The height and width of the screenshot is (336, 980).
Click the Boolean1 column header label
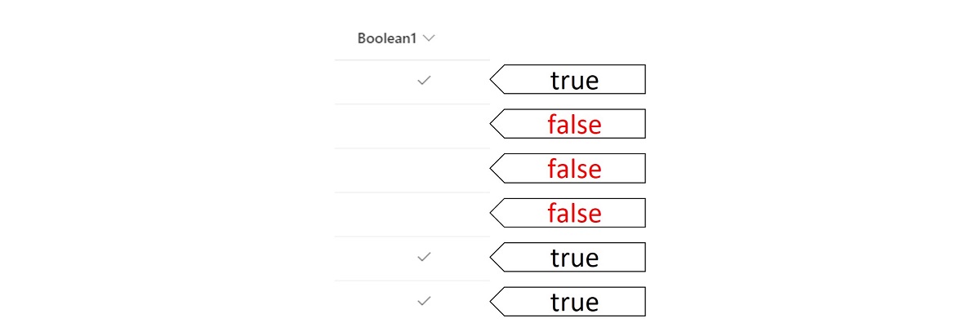[388, 38]
